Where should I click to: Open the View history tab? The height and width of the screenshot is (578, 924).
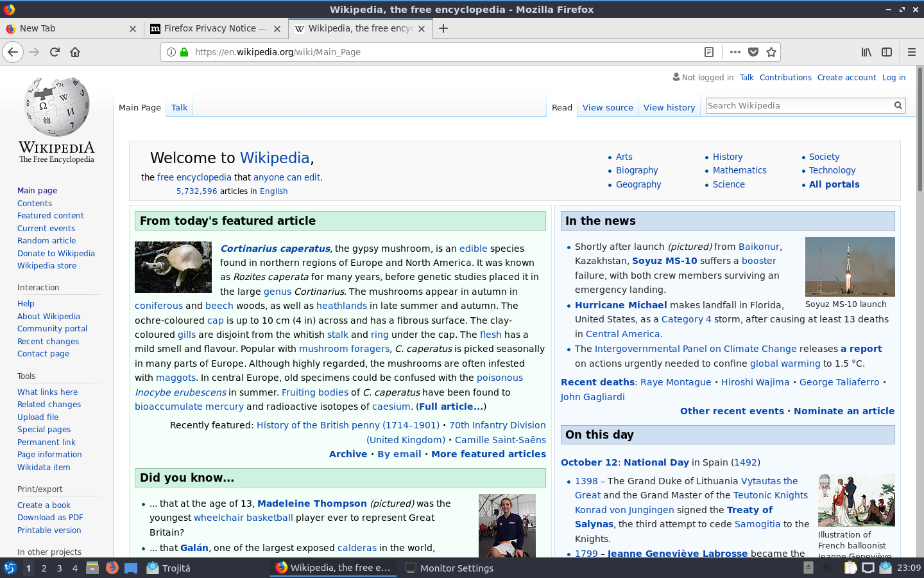click(x=669, y=107)
